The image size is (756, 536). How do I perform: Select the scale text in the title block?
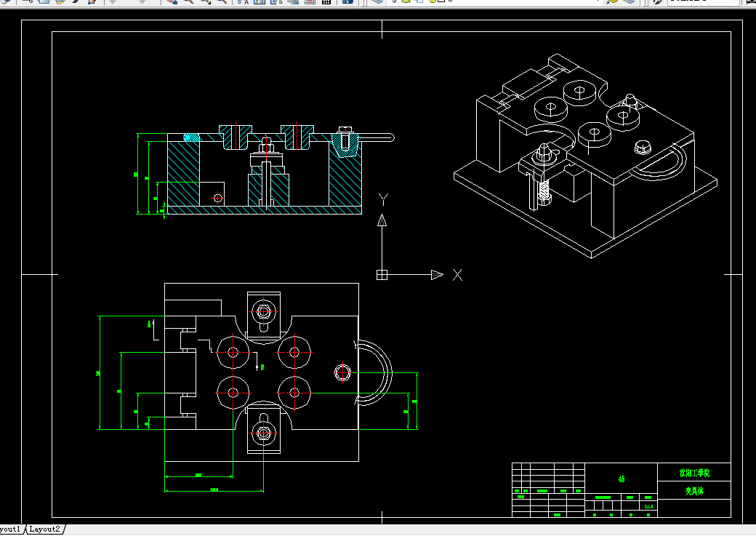click(648, 506)
